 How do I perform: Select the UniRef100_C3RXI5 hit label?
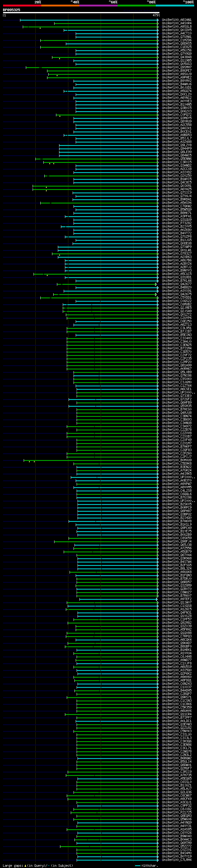176,162
